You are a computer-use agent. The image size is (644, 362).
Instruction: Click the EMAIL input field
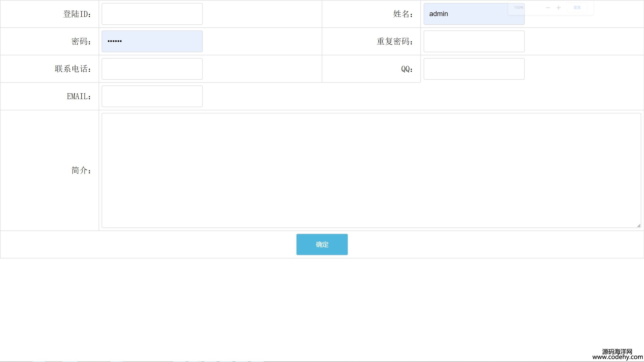[x=152, y=96]
